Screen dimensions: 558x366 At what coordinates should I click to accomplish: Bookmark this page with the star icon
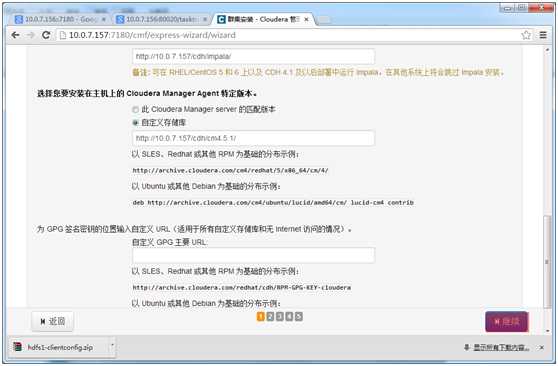coord(526,35)
